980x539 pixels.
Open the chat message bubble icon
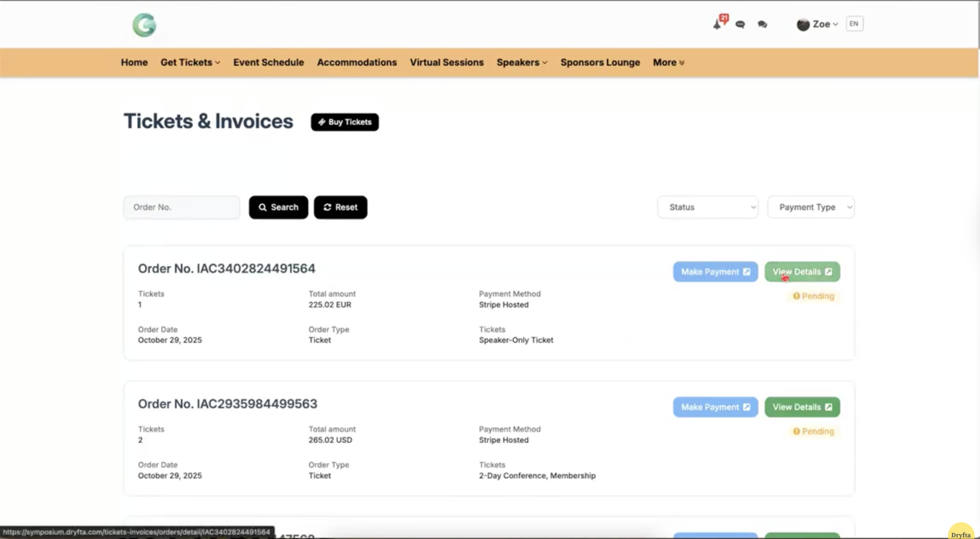pyautogui.click(x=740, y=24)
